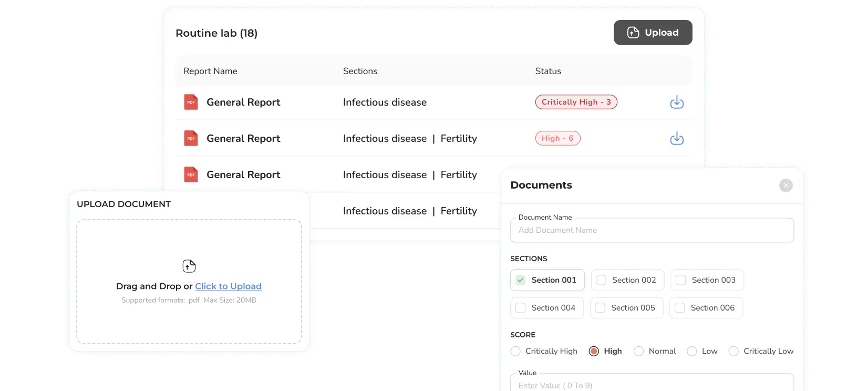Open the Click to Upload link
Screen dimensions: 868x391
tap(228, 286)
